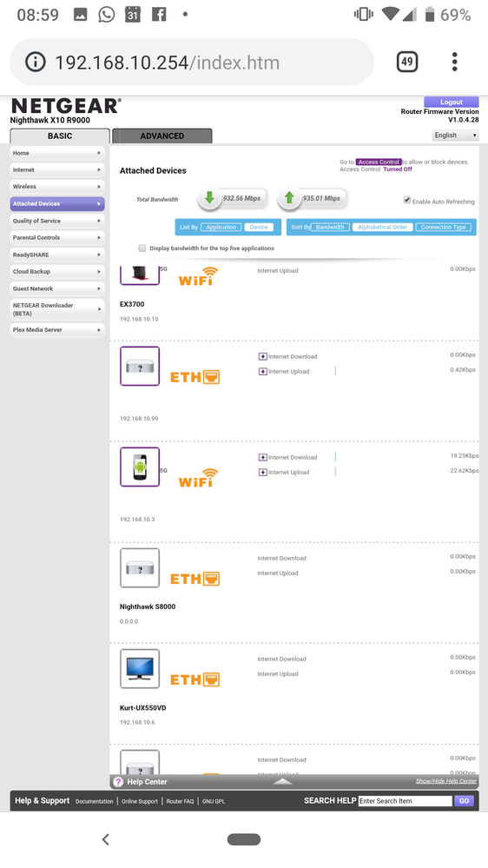Open the Router FAQ link
This screenshot has height=868, width=488.
pyautogui.click(x=180, y=801)
